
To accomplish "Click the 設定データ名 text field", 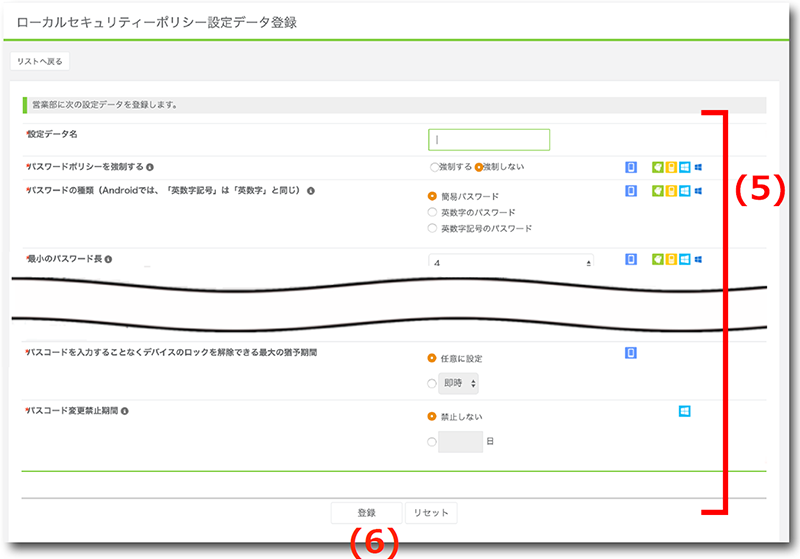I will click(489, 140).
